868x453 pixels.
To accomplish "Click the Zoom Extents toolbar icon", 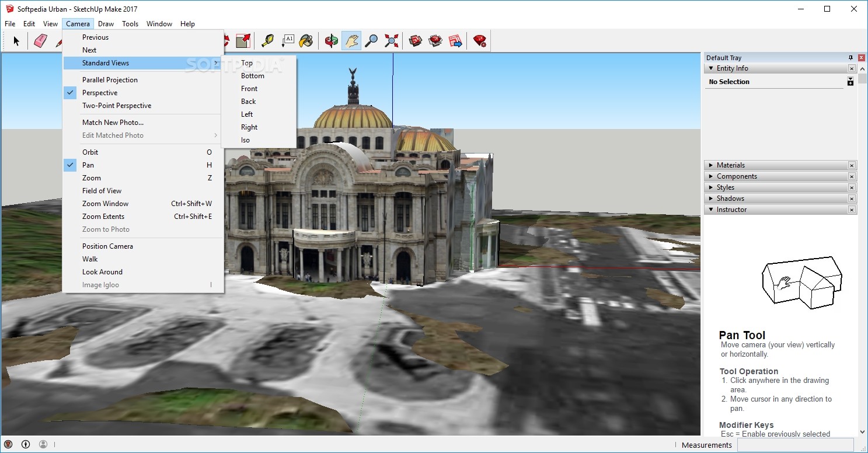I will (391, 41).
